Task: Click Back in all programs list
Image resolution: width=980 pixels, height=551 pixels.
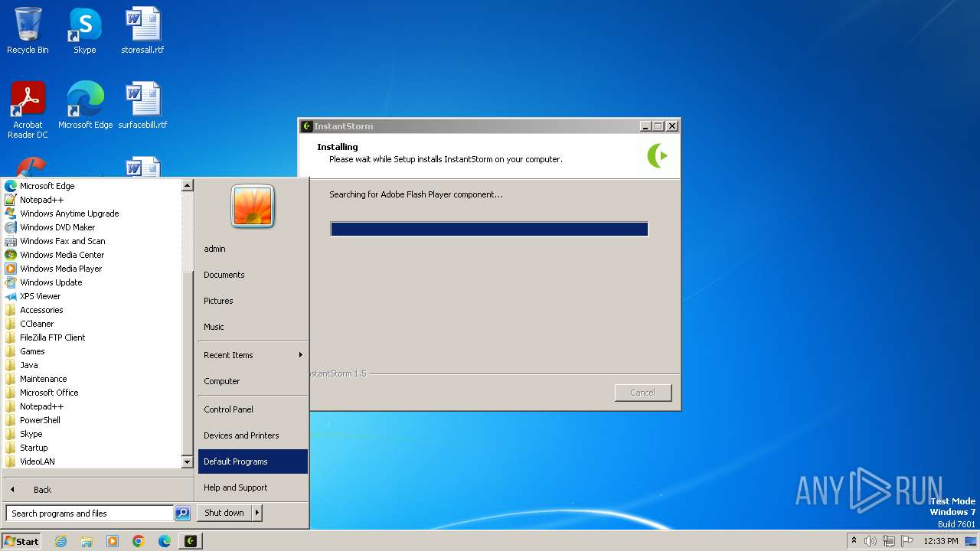Action: [x=96, y=490]
